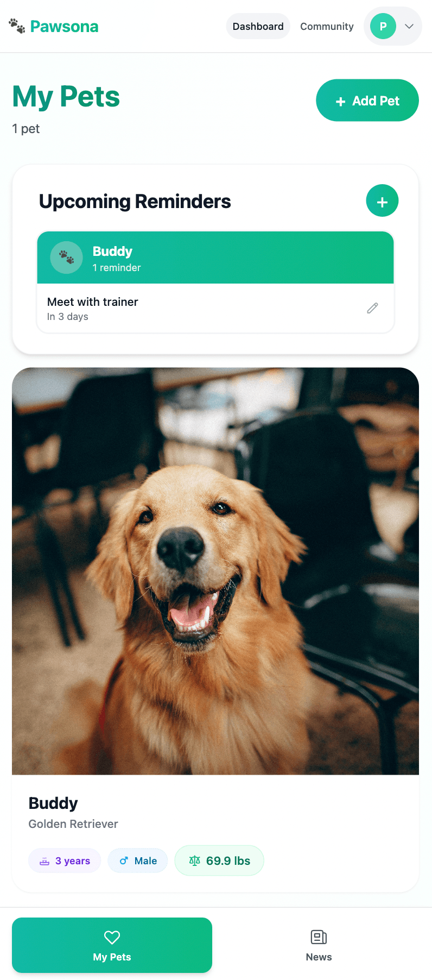Click the heart icon on My Pets tab
Viewport: 432px width, 980px height.
point(112,937)
